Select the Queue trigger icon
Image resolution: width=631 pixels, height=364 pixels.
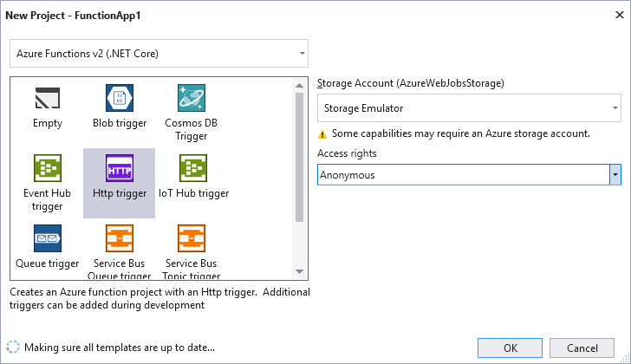click(x=48, y=237)
